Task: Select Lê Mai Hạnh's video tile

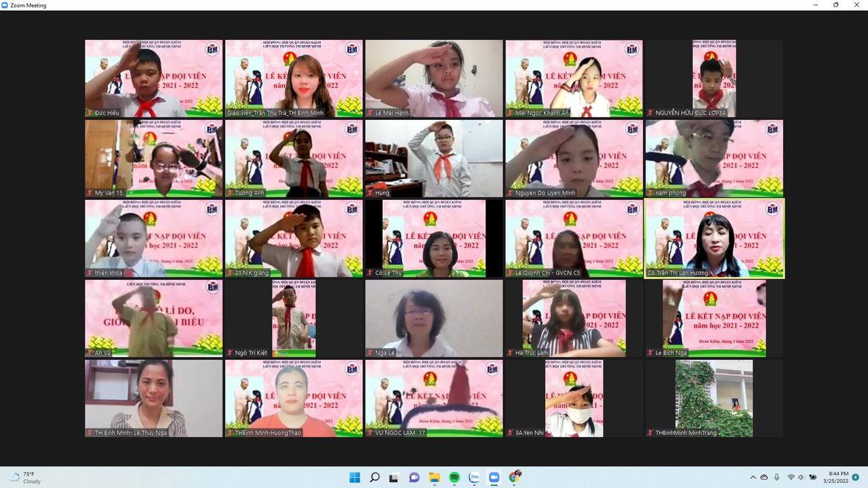Action: point(434,79)
